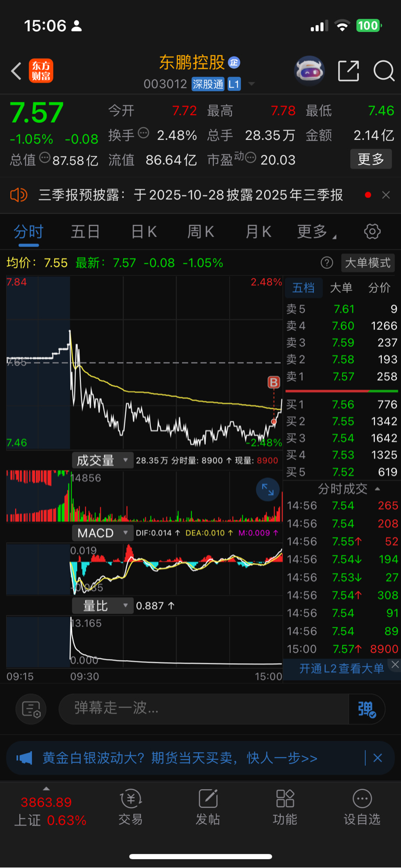This screenshot has width=401, height=868.
Task: Switch to the 月K tab
Action: click(258, 232)
